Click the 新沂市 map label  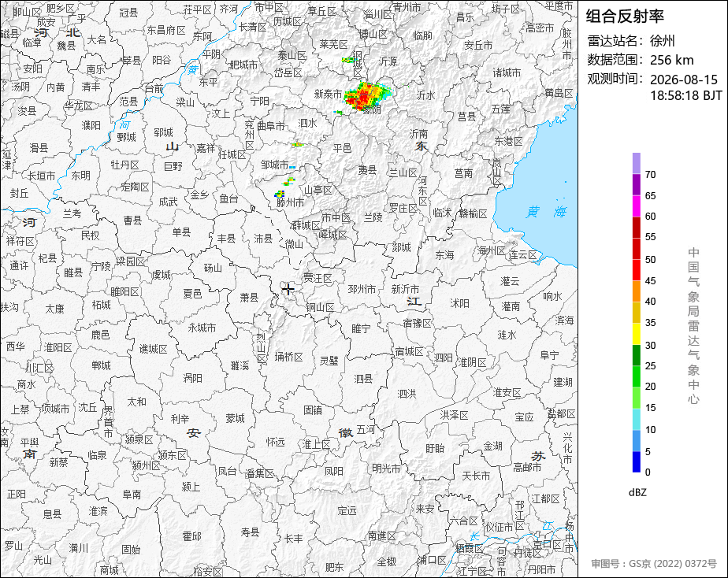tap(405, 289)
